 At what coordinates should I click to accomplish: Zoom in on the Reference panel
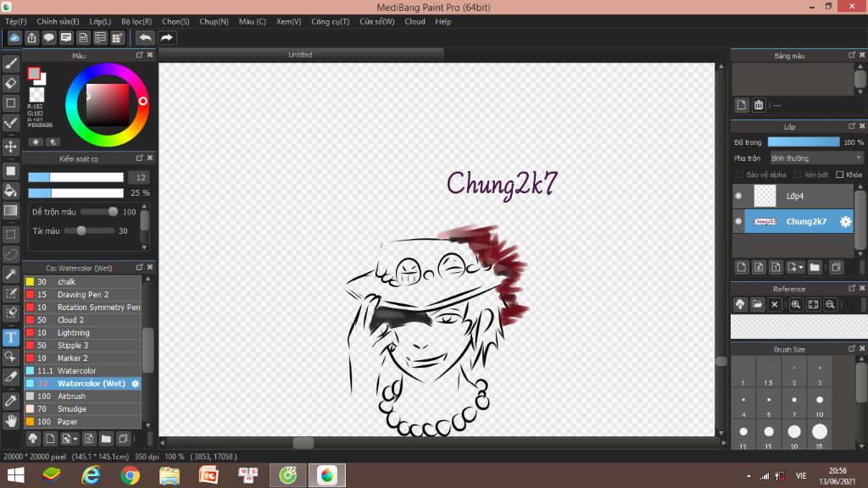(795, 304)
